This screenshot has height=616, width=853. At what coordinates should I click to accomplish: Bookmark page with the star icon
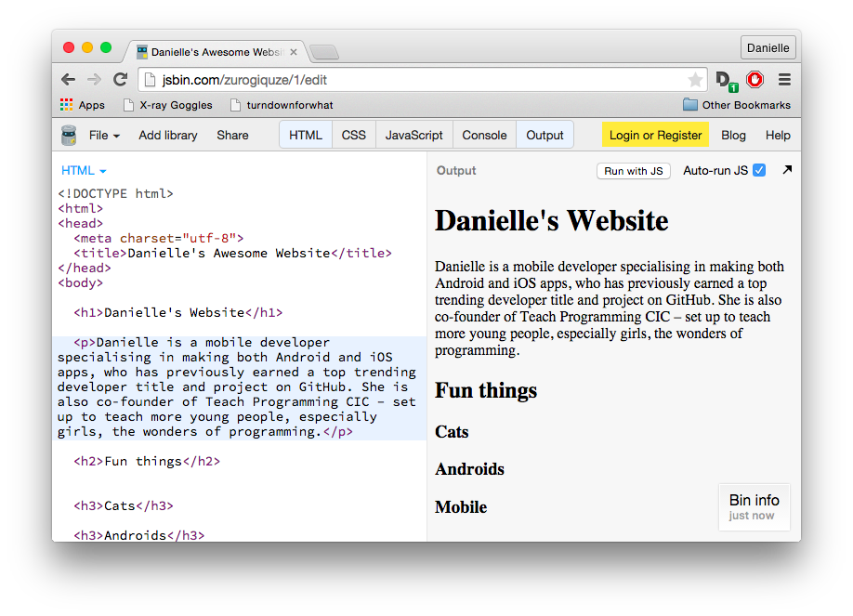tap(695, 80)
